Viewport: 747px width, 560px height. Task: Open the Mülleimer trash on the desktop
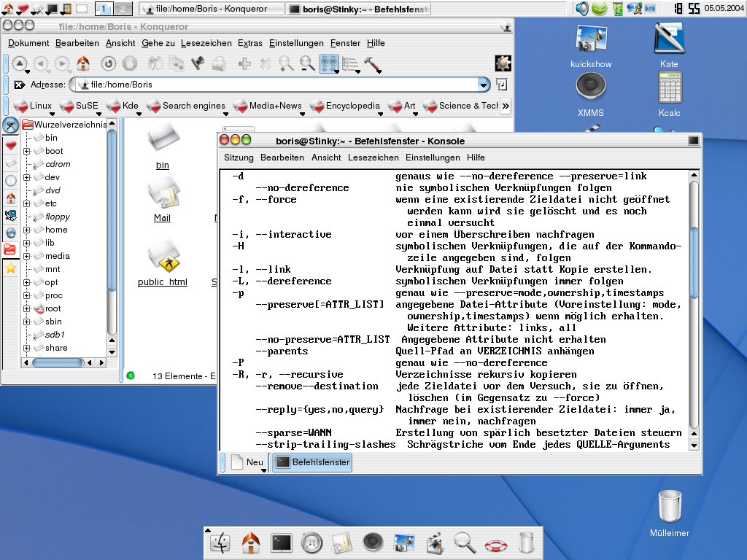(670, 506)
